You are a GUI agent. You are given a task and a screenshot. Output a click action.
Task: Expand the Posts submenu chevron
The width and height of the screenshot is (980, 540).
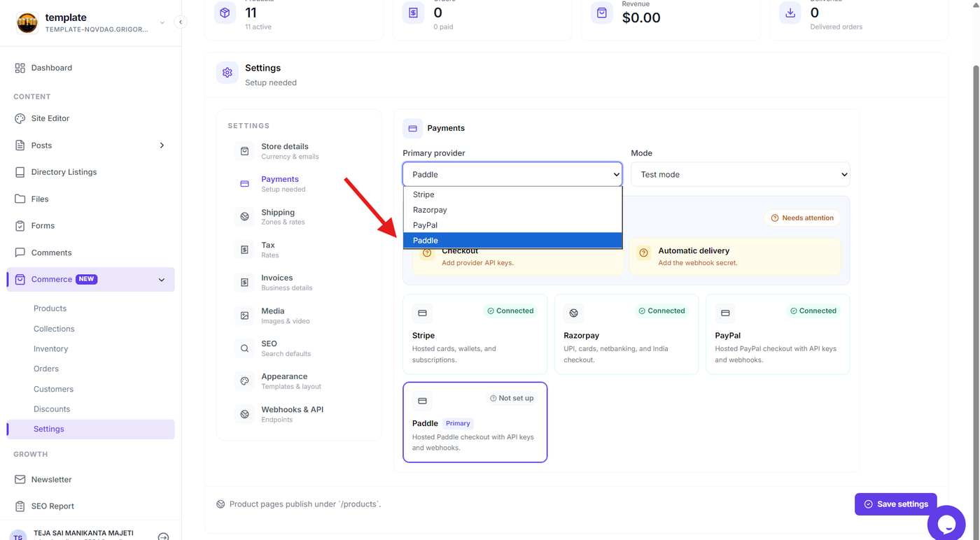162,145
